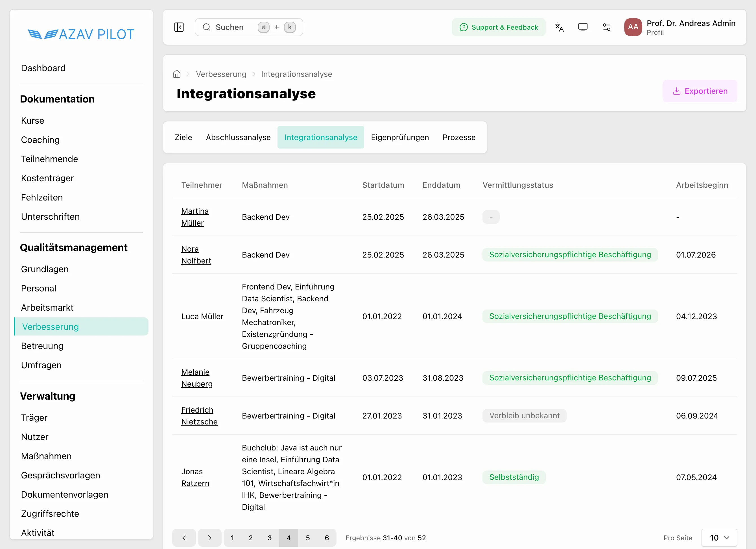Open Dokumentenvorlagen in the sidebar
756x549 pixels.
[65, 494]
